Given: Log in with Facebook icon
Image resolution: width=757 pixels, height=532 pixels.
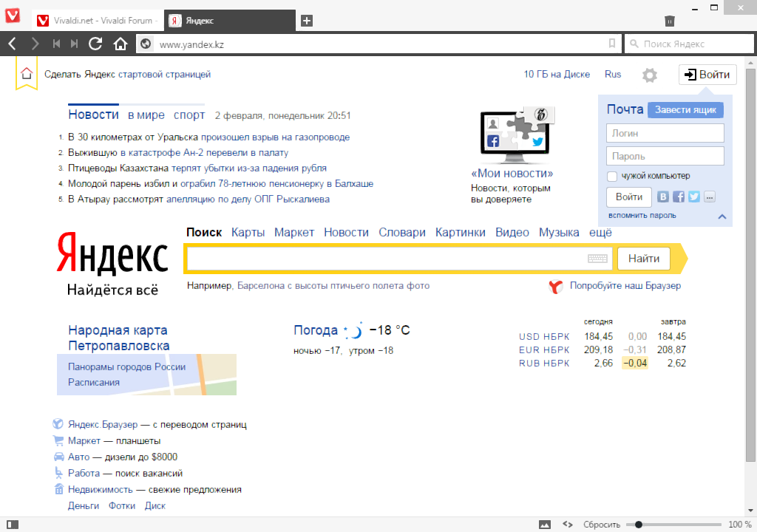Looking at the screenshot, I should click(679, 197).
